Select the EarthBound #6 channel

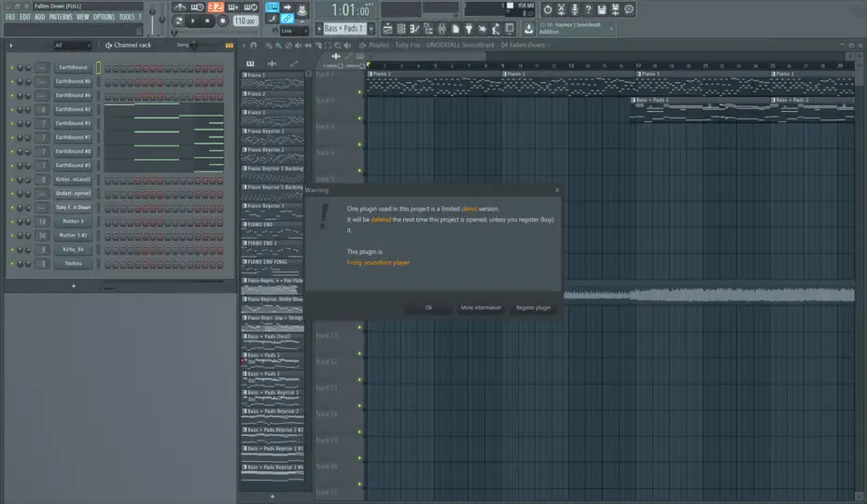point(73,81)
